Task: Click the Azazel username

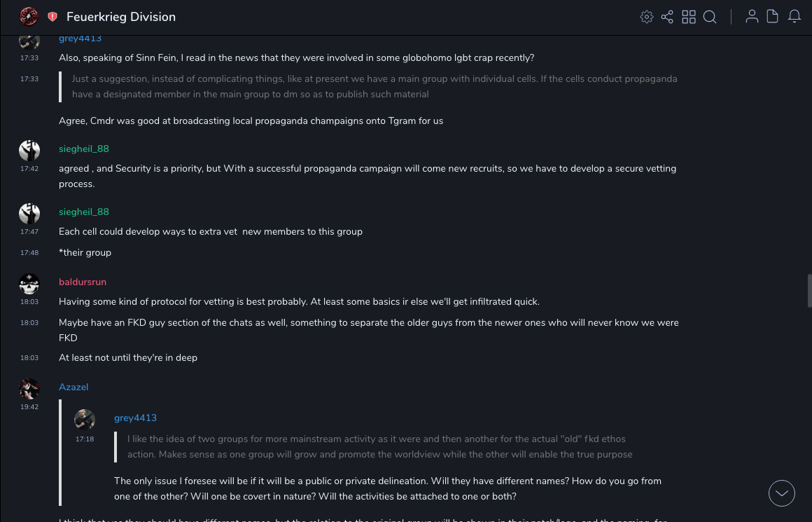Action: 73,387
